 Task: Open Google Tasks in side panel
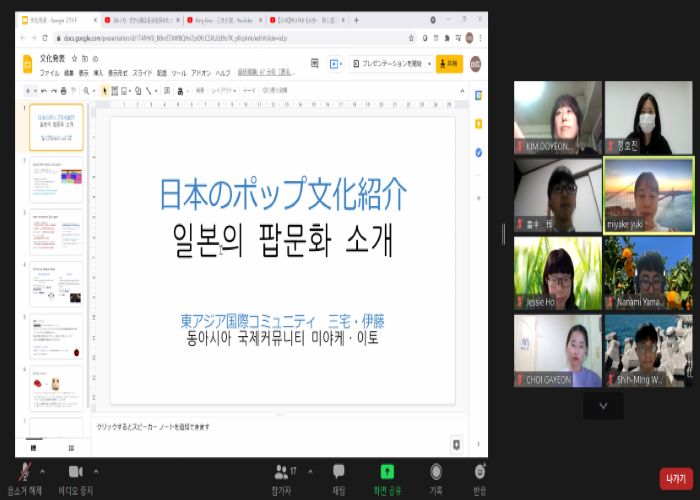479,152
